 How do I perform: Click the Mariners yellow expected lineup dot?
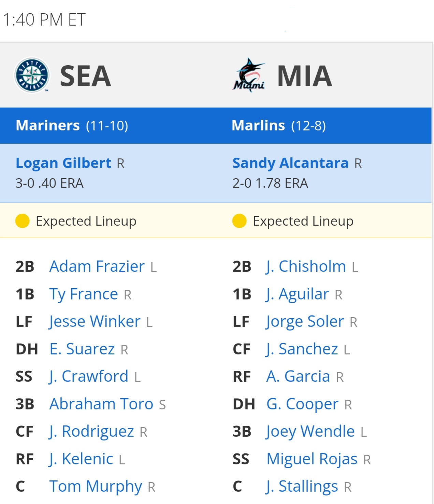(23, 221)
